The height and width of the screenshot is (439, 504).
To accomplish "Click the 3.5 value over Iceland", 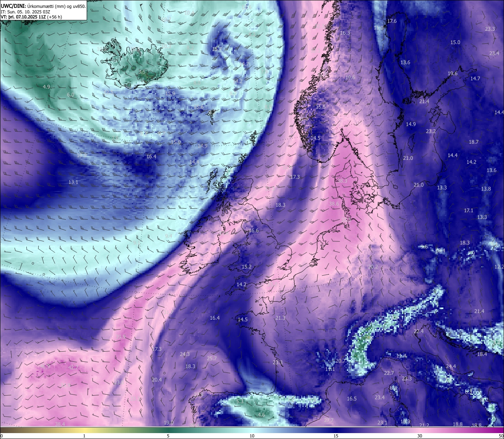I will [142, 72].
